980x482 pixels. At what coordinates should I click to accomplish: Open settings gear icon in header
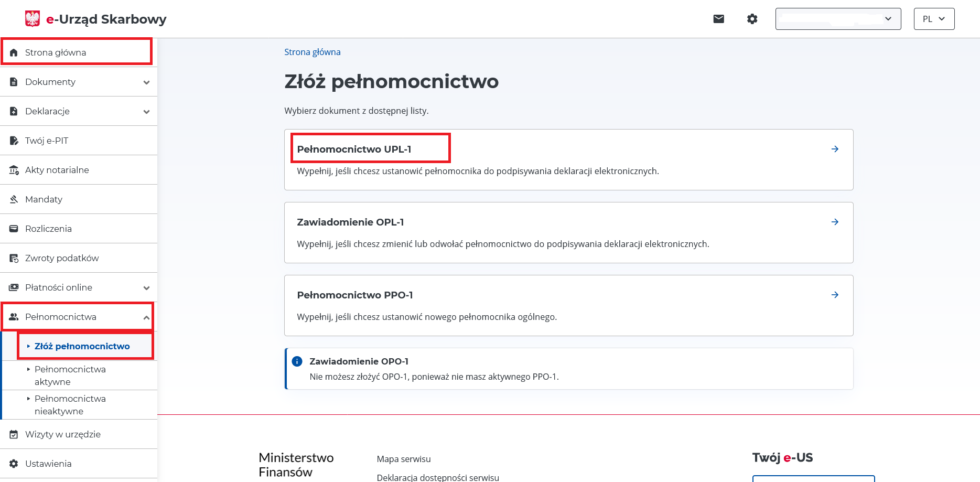(x=752, y=19)
